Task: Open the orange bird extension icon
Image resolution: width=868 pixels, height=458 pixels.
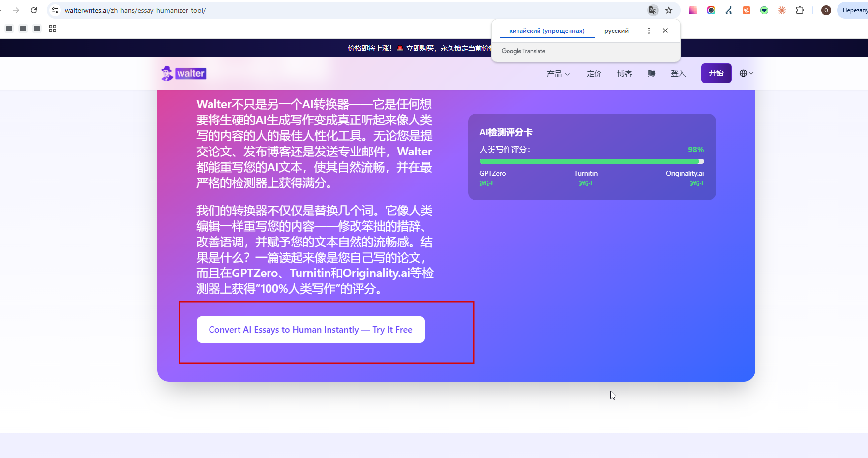Action: (x=747, y=10)
